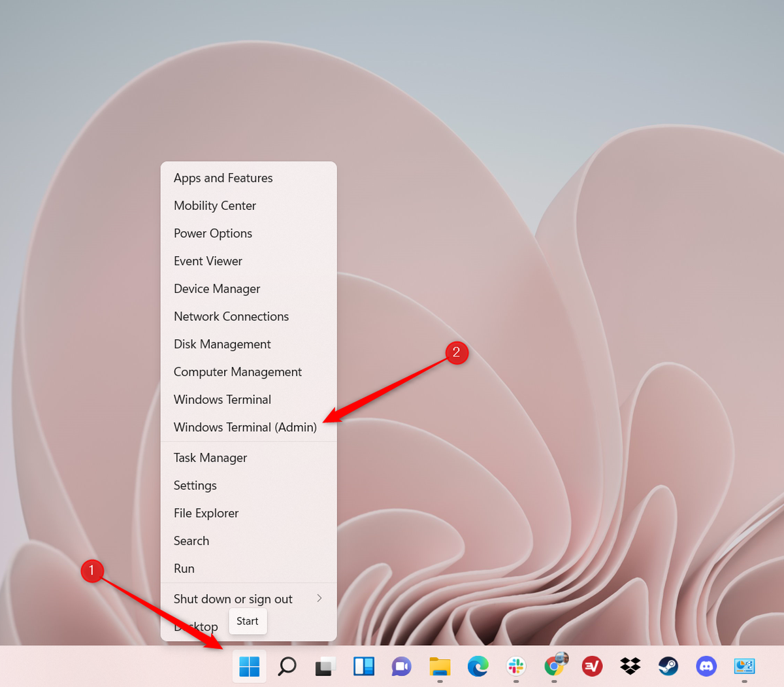Open Task View from the taskbar
This screenshot has width=784, height=687.
325,667
